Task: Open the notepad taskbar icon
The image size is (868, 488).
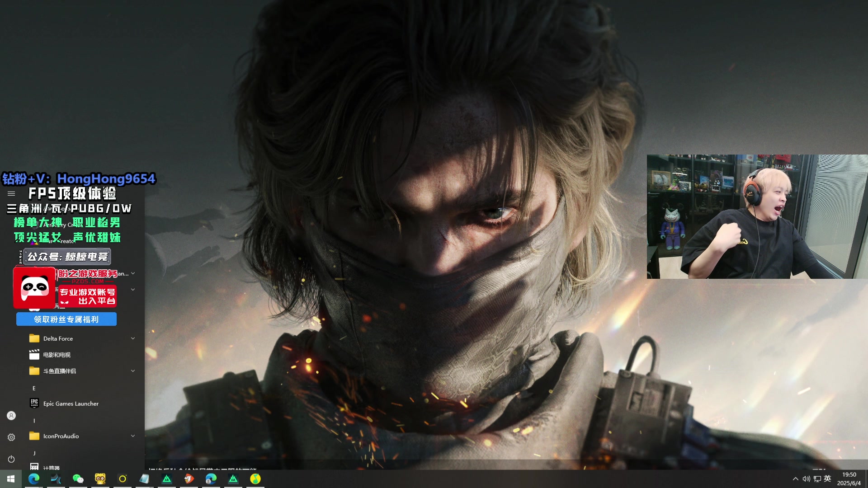Action: [145, 479]
